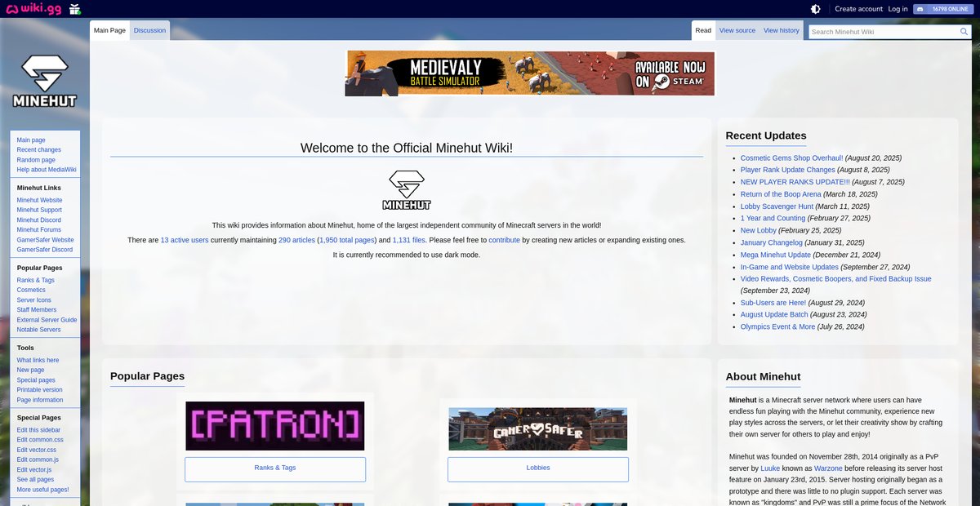Open Minehut Support link
Screen dimensions: 980x506
click(39, 210)
